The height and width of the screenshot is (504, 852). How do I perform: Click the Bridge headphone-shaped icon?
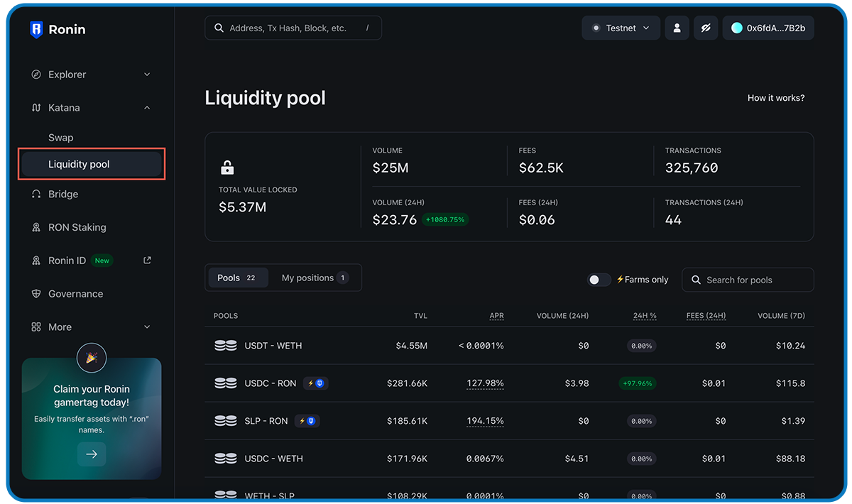[x=36, y=195]
